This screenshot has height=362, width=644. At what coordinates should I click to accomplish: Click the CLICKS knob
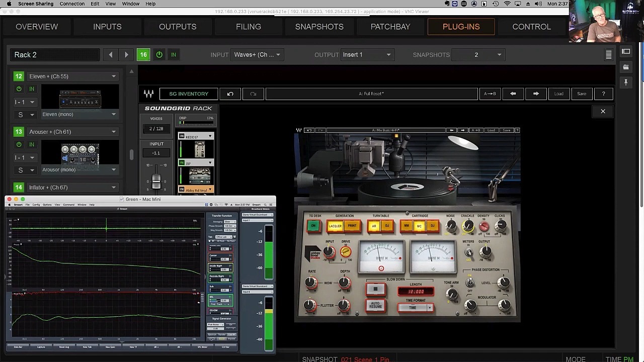pyautogui.click(x=501, y=227)
